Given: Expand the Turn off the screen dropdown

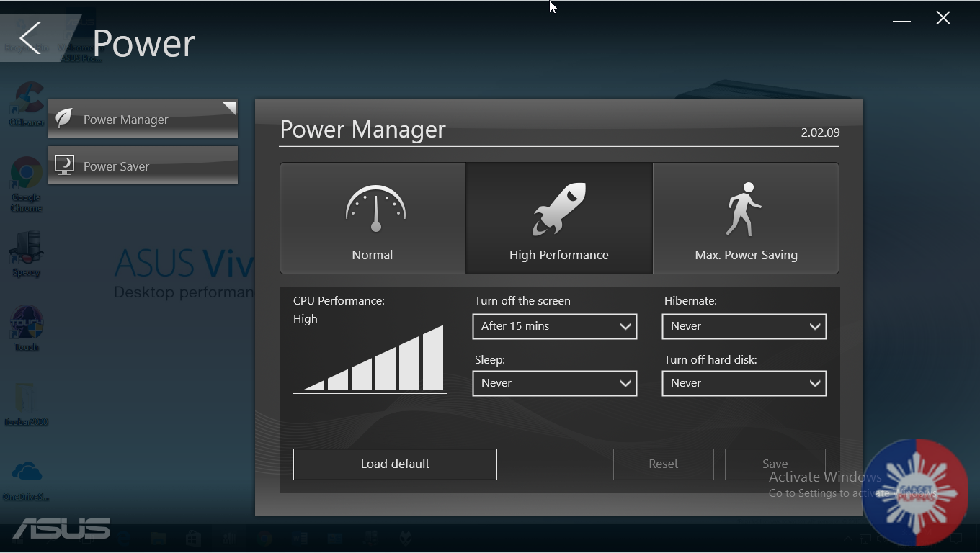Looking at the screenshot, I should 555,326.
